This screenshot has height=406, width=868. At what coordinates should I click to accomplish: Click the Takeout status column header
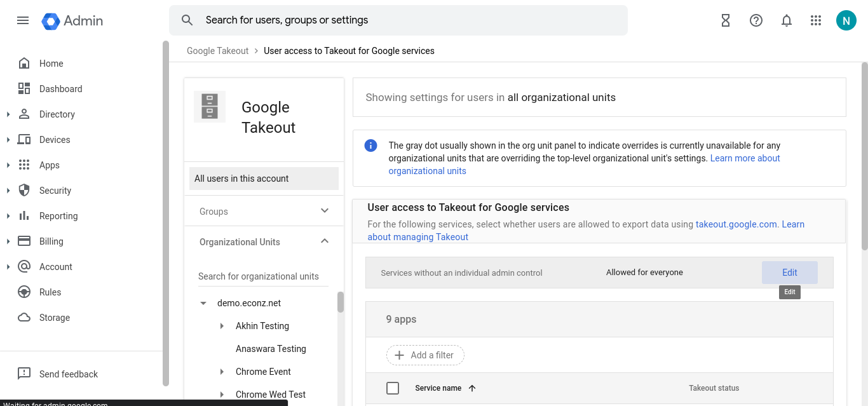pyautogui.click(x=714, y=388)
